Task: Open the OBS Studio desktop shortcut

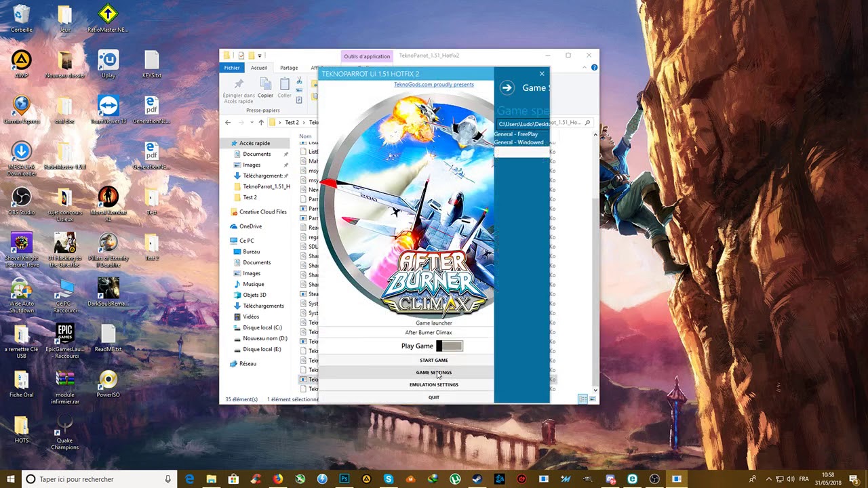Action: (22, 201)
